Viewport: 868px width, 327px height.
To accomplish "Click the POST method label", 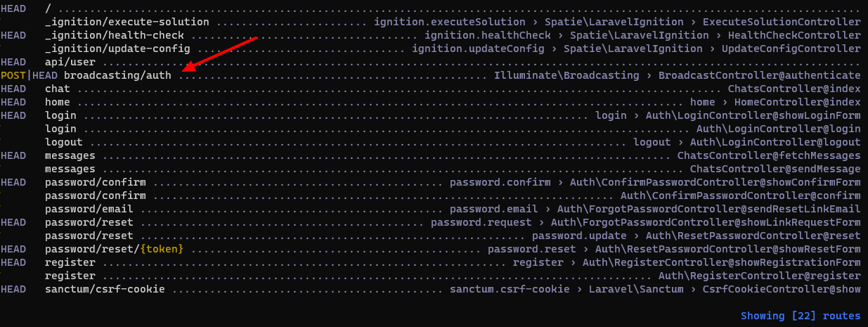I will tap(13, 75).
